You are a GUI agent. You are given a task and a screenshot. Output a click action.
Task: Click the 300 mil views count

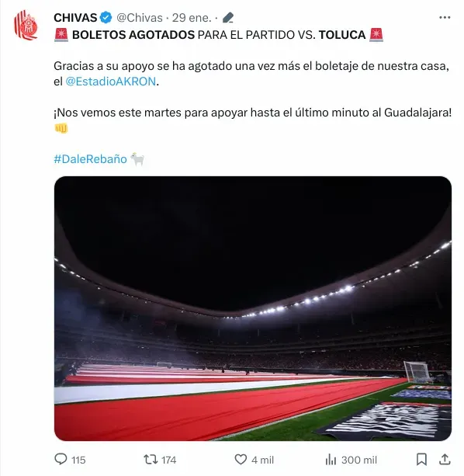click(359, 460)
